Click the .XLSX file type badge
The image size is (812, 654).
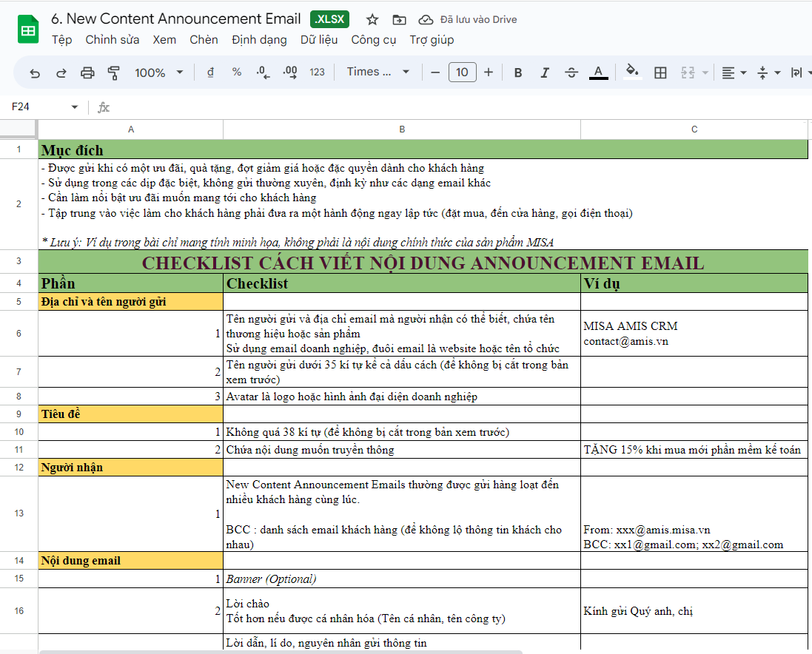330,19
